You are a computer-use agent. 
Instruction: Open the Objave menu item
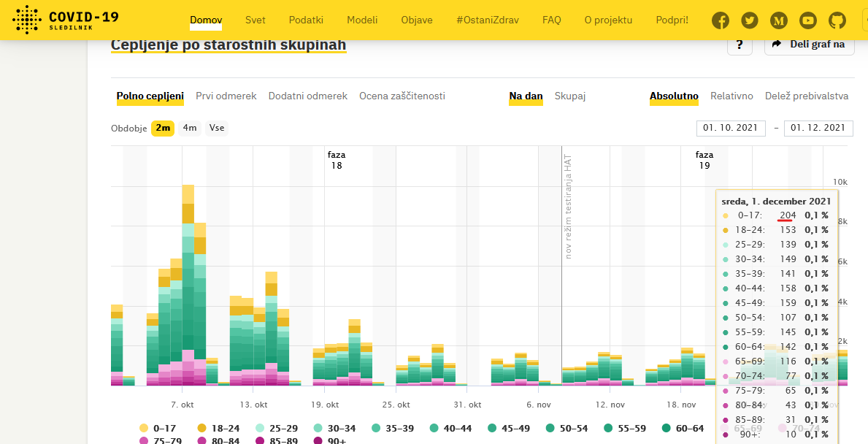pos(417,20)
